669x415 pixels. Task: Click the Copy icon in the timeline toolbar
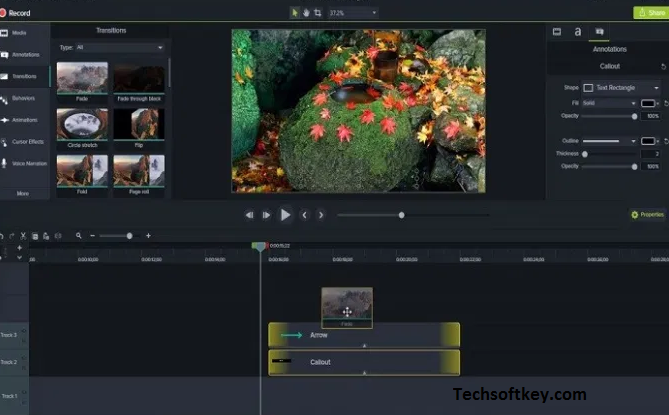pyautogui.click(x=35, y=236)
